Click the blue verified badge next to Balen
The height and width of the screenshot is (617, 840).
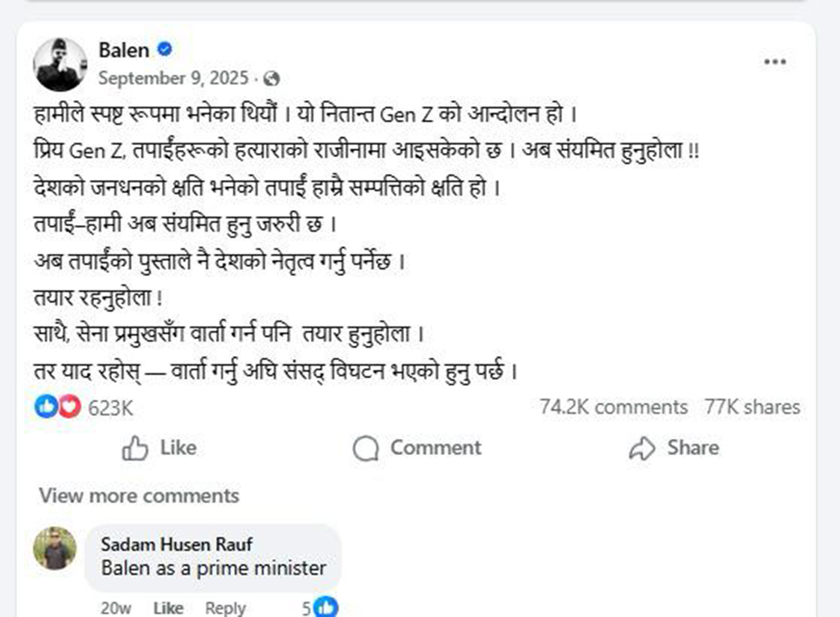[x=164, y=50]
